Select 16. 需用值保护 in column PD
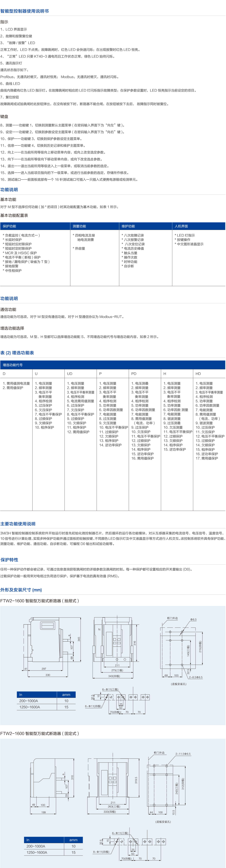This screenshot has height=868, width=226. (x=143, y=458)
